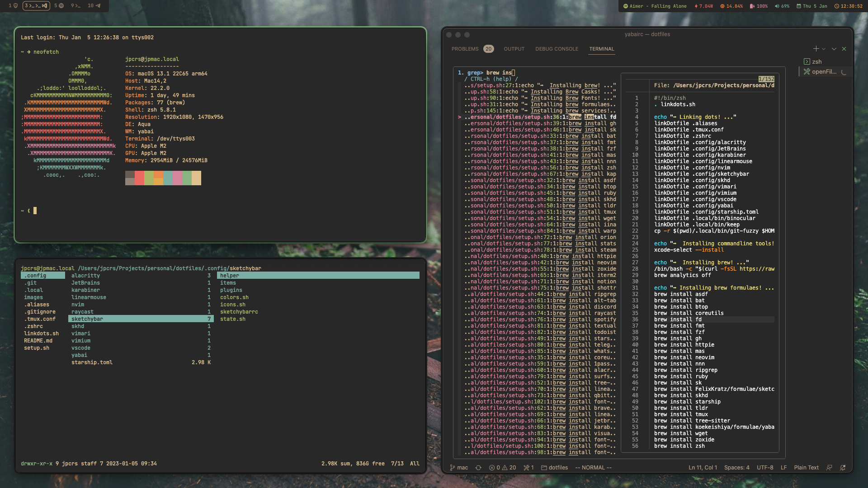The image size is (868, 488).
Task: Open errors and warnings count in status bar
Action: pyautogui.click(x=502, y=468)
